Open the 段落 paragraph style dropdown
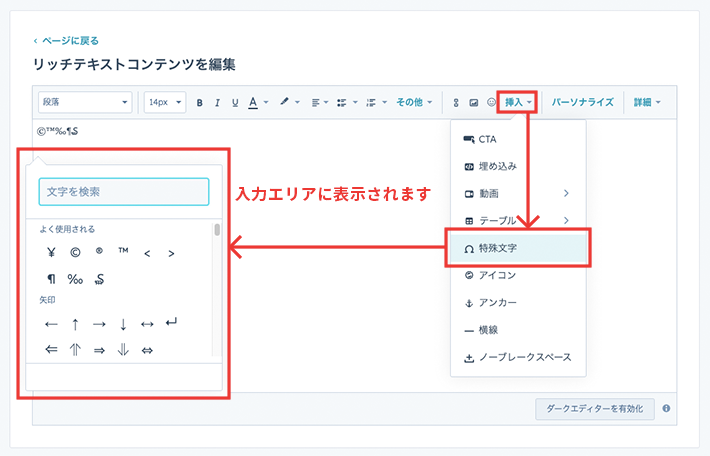The height and width of the screenshot is (456, 710). pos(85,102)
